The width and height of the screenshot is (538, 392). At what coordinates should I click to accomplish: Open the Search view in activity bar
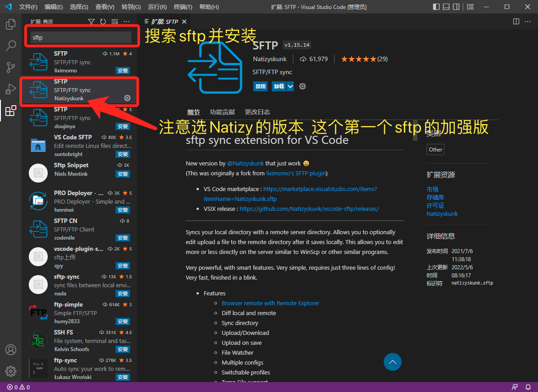point(11,45)
